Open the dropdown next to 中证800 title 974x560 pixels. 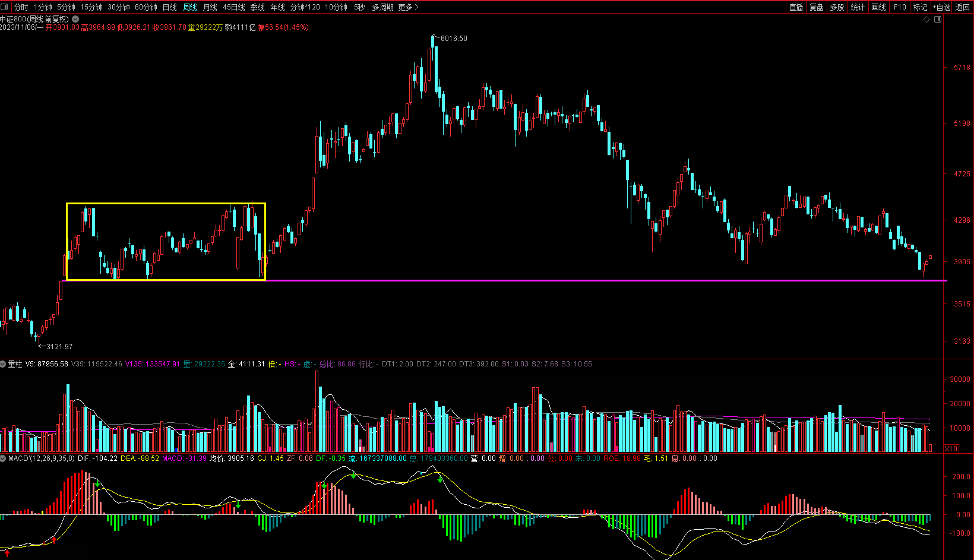(x=75, y=20)
